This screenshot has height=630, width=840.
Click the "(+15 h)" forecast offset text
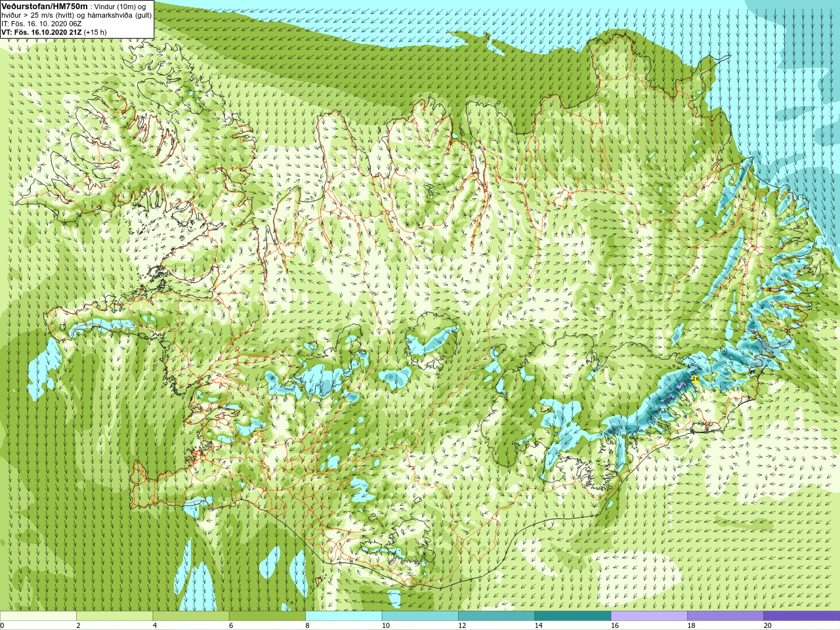[95, 32]
